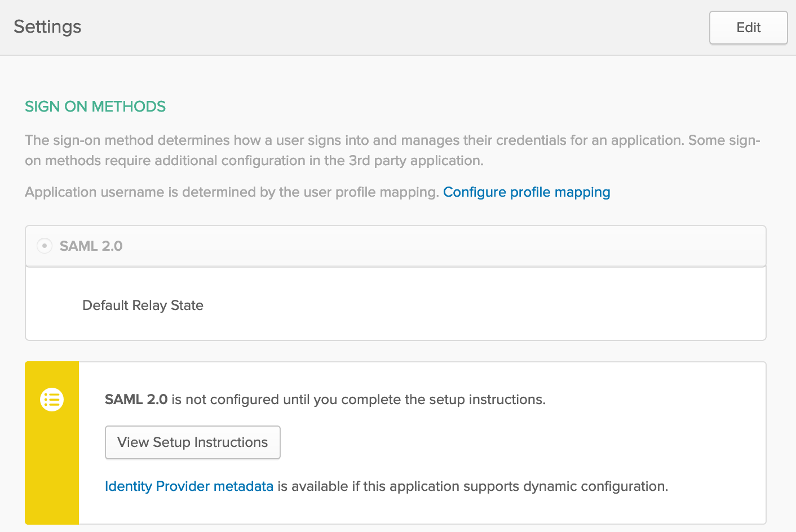Click the circular radio indicator beside SAML 2.0
The width and height of the screenshot is (796, 532).
tap(45, 246)
